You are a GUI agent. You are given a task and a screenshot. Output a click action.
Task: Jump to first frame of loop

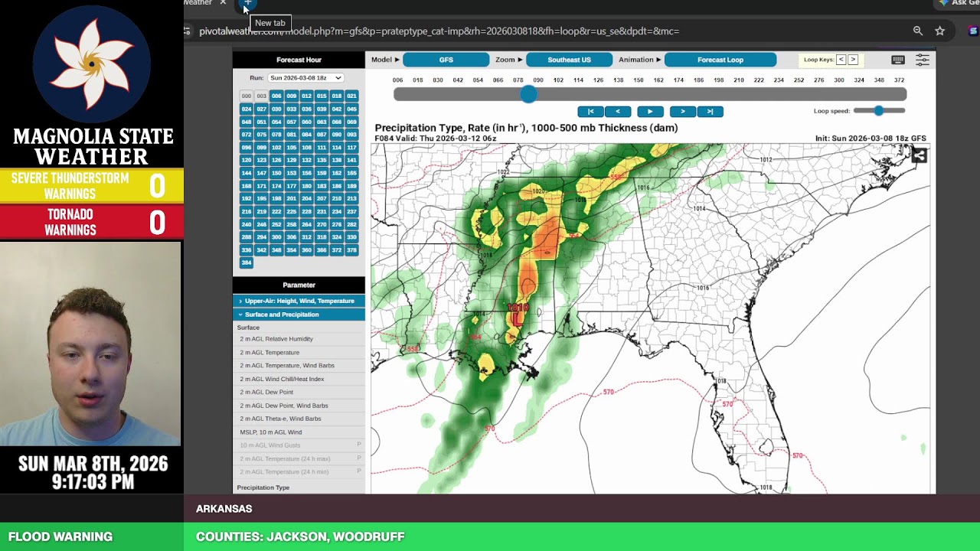pyautogui.click(x=590, y=112)
